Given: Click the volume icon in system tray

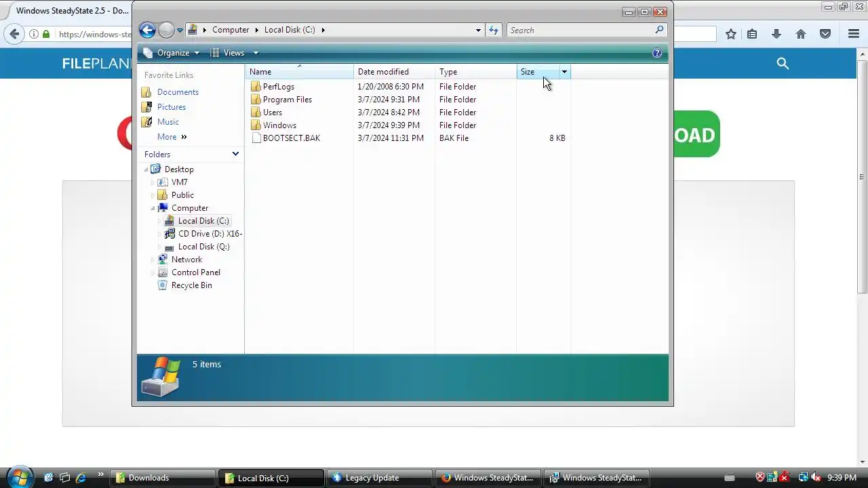Looking at the screenshot, I should click(x=816, y=478).
